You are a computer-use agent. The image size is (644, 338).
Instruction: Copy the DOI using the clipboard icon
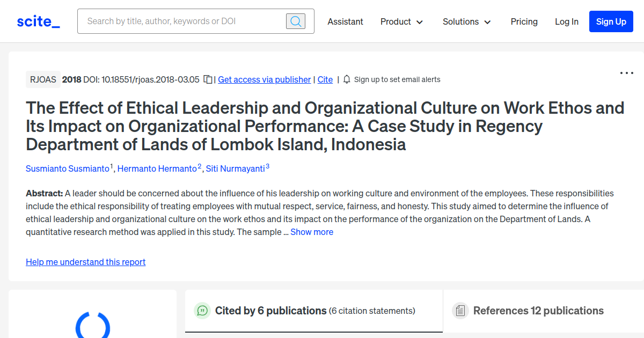pyautogui.click(x=208, y=79)
